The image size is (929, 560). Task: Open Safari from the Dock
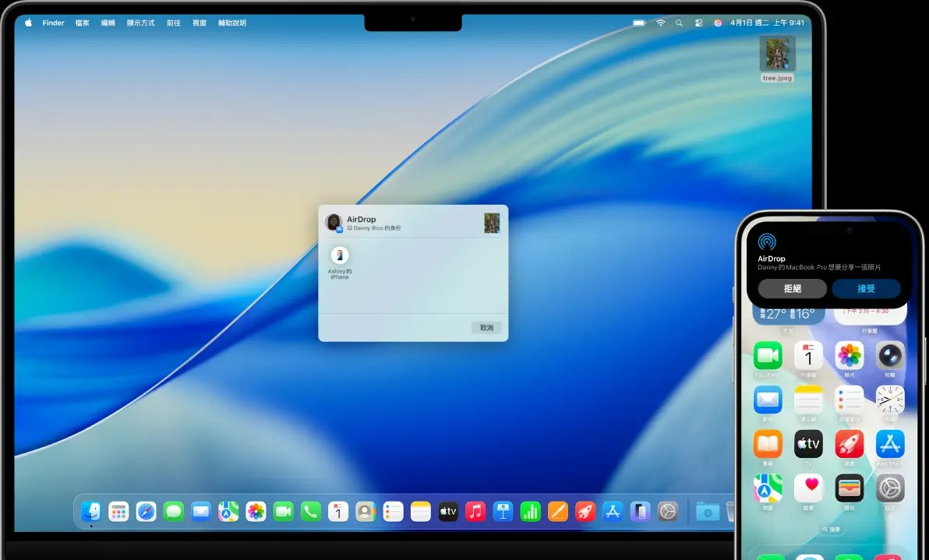pos(145,512)
